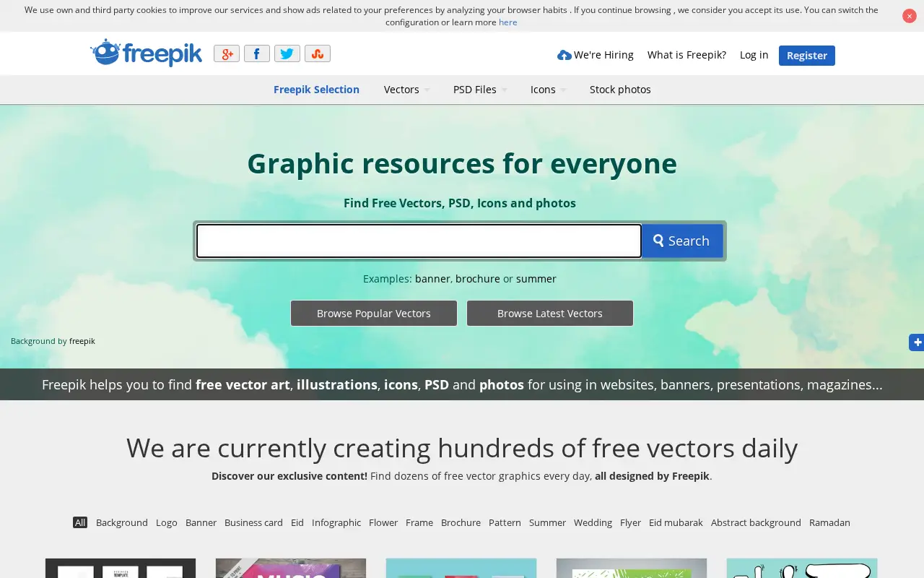Open the speech bubble vector thumbnail
The height and width of the screenshot is (578, 924).
(802, 568)
